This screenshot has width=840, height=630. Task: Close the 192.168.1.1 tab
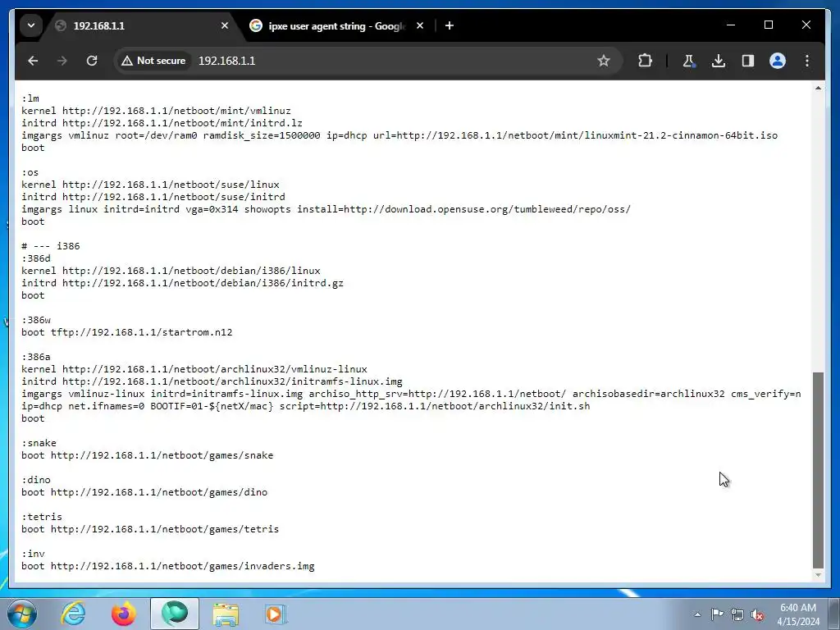tap(225, 25)
